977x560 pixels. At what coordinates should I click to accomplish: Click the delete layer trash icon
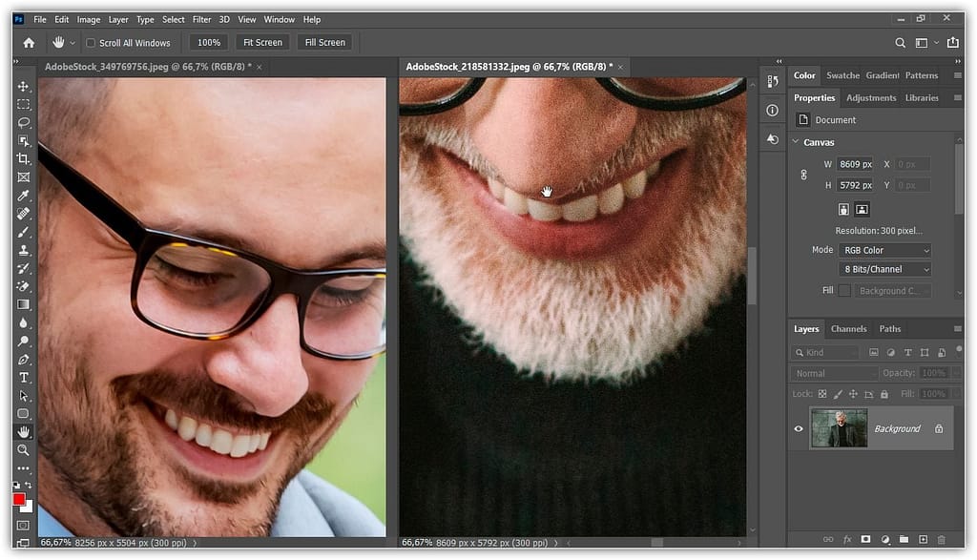point(942,540)
